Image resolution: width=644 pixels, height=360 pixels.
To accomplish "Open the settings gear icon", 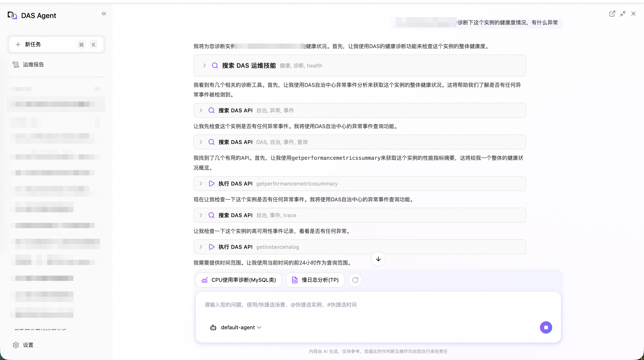I will [16, 345].
